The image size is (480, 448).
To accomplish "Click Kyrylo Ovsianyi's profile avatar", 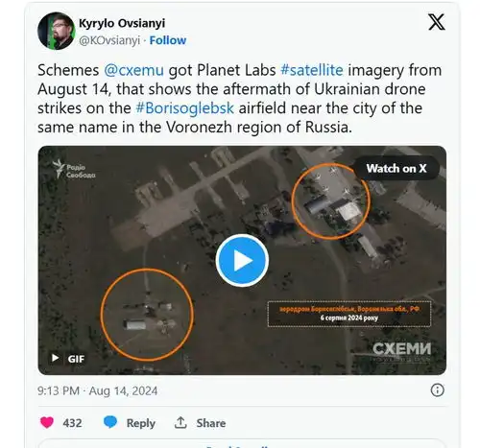I will click(x=57, y=31).
